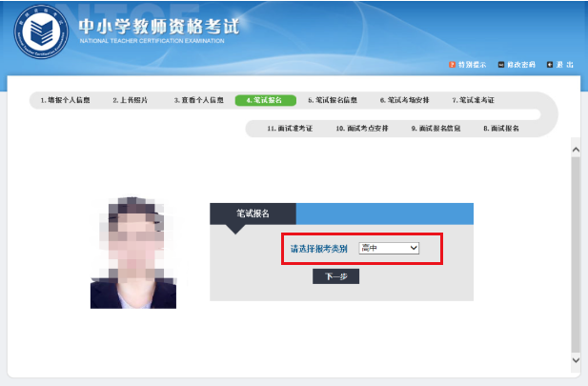The width and height of the screenshot is (588, 386).
Task: Open the 请选择报考类别 dropdown
Action: (x=389, y=248)
